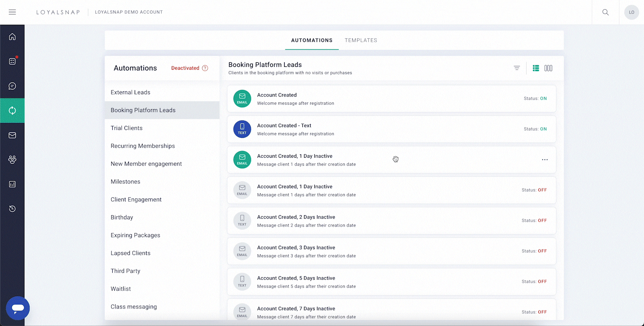
Task: Switch to column board view
Action: (x=548, y=68)
